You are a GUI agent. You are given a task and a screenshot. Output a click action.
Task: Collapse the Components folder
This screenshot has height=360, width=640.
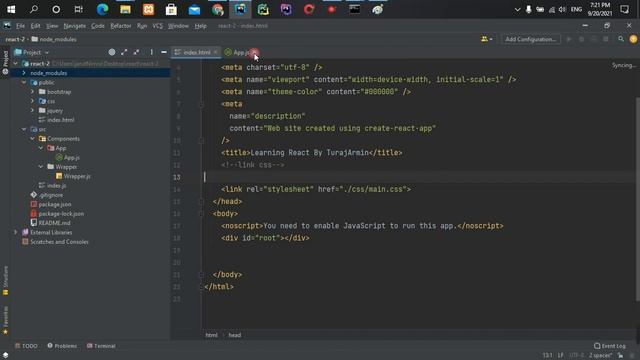(32, 139)
